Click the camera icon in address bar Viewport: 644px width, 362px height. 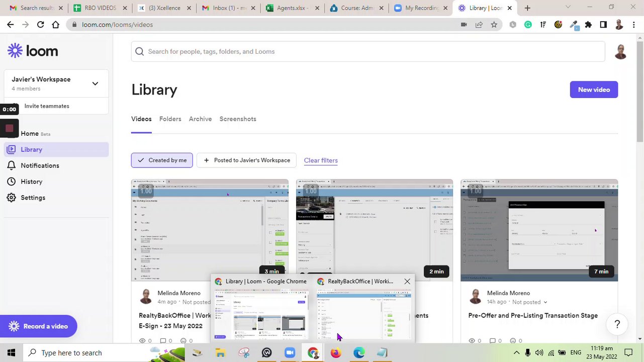tap(464, 25)
